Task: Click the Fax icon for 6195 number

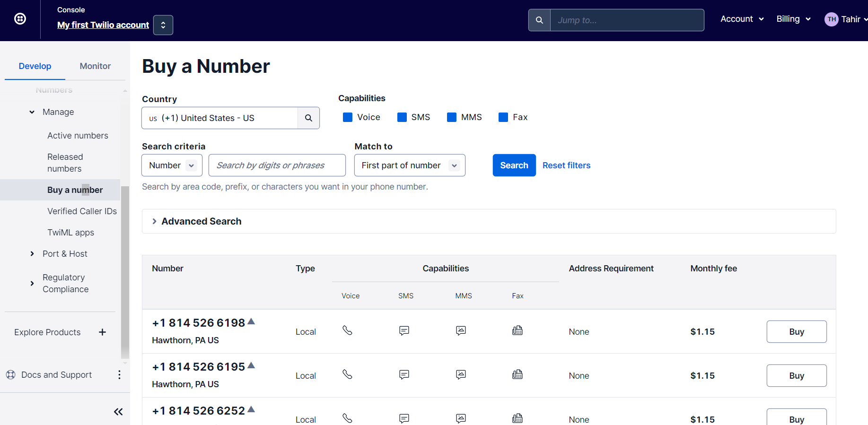Action: [x=517, y=374]
